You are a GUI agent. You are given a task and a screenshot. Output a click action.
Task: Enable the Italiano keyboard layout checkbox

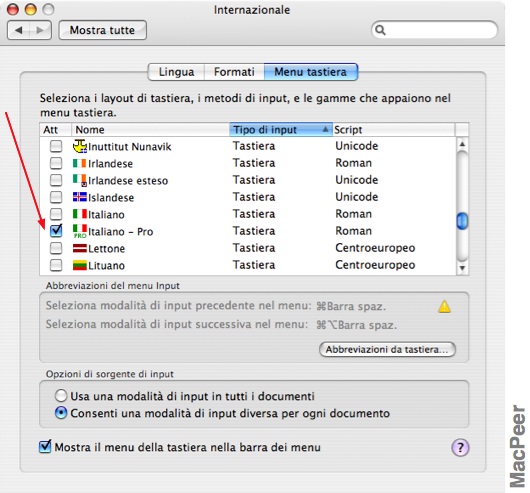(56, 214)
